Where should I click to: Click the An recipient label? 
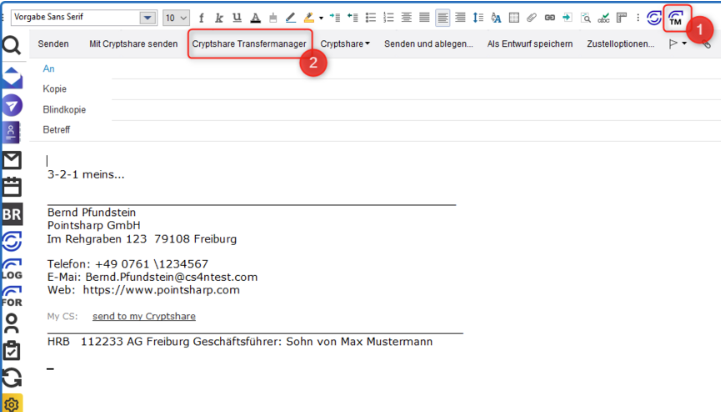pos(48,69)
